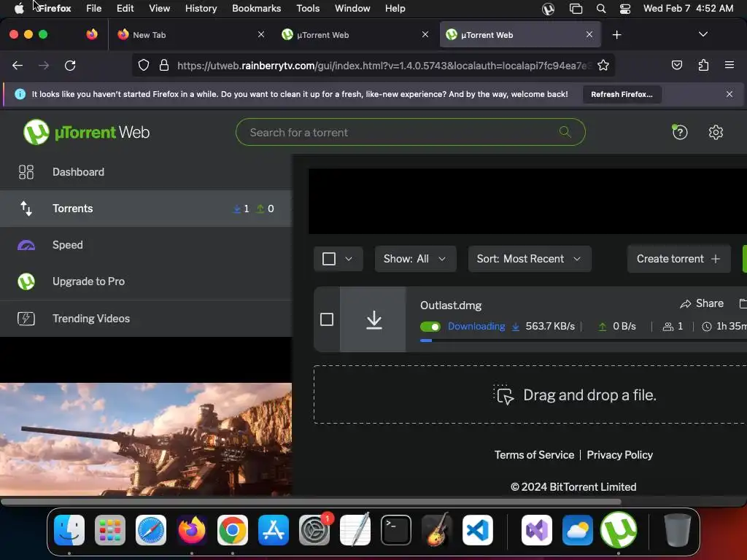The height and width of the screenshot is (560, 747).
Task: Check the select-all torrents checkbox
Action: tap(329, 259)
